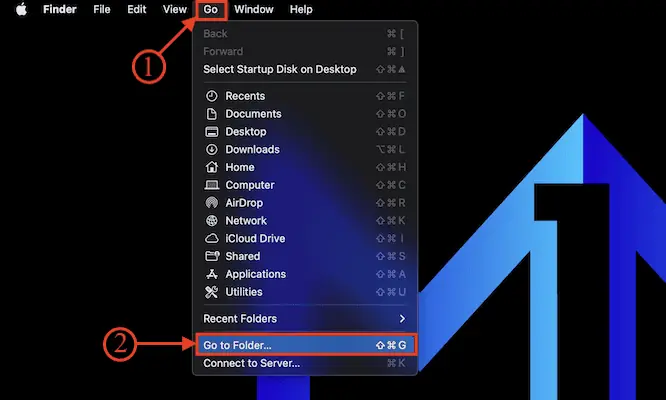This screenshot has width=666, height=400.
Task: Click the iCloud Drive cloud icon
Action: click(x=211, y=239)
